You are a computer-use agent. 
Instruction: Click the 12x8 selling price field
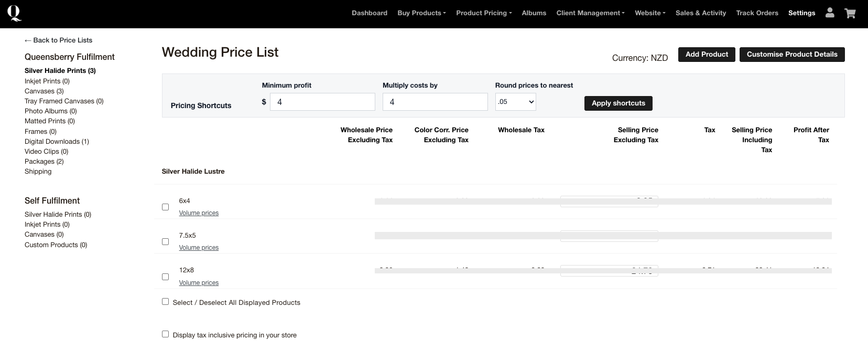pyautogui.click(x=609, y=271)
